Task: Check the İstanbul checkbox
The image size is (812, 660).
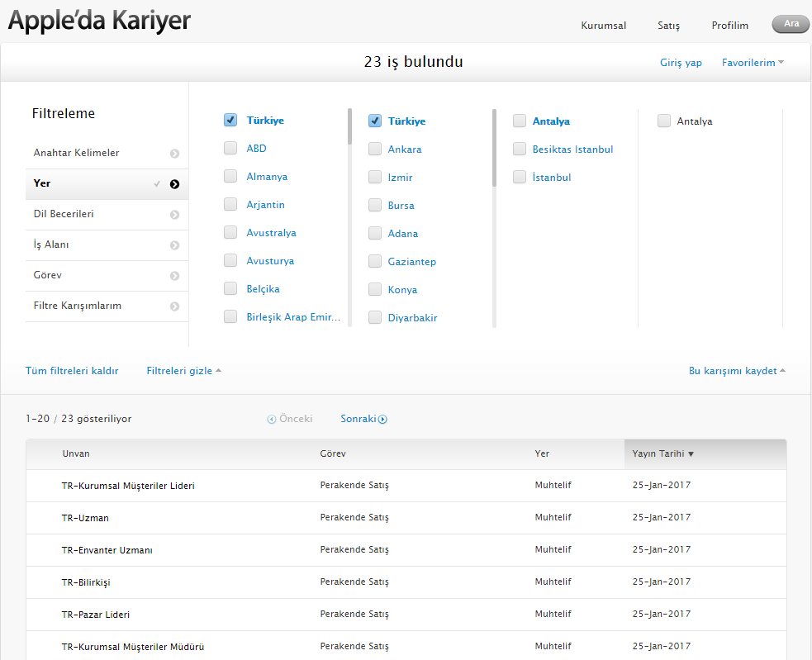Action: pos(520,177)
